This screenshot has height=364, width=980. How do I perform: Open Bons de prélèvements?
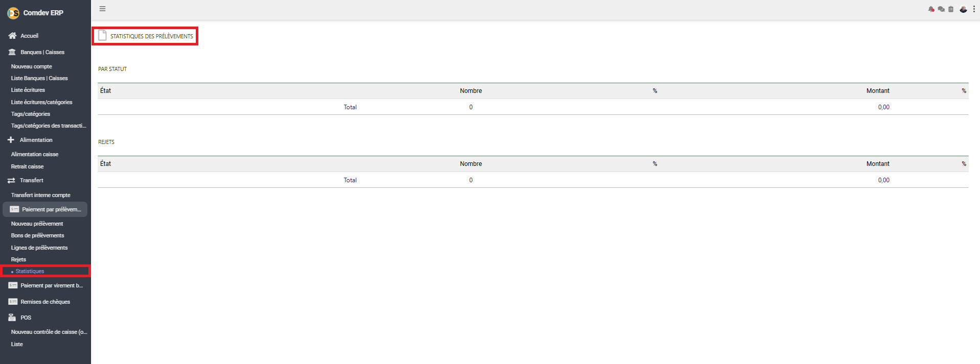[38, 235]
